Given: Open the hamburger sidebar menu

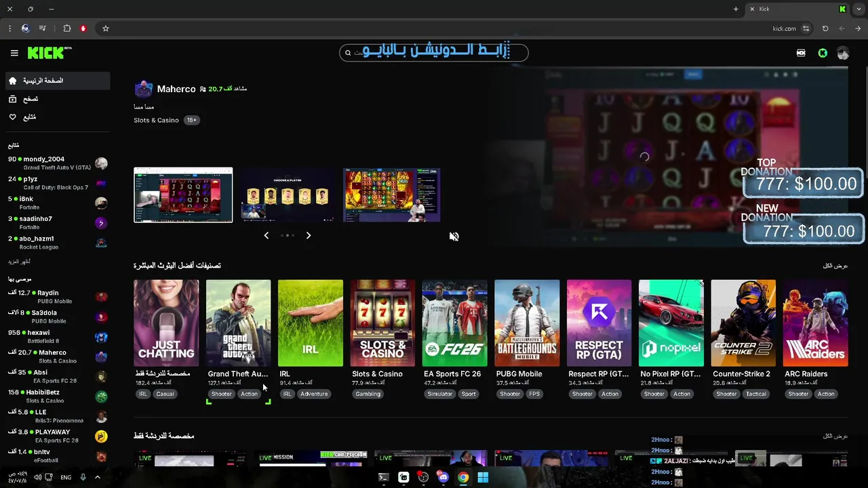Looking at the screenshot, I should (14, 53).
